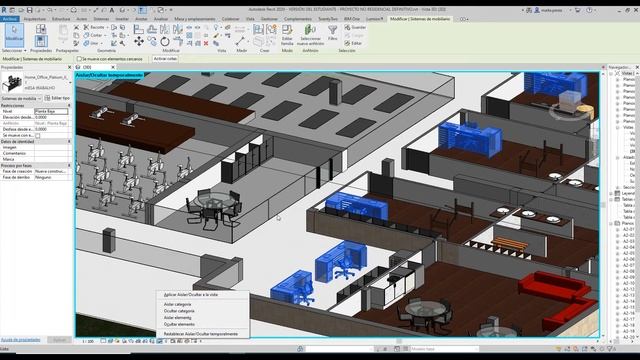Viewport: 640px width, 360px height.
Task: Collapse the Vistas node in project browser
Action: [611, 73]
